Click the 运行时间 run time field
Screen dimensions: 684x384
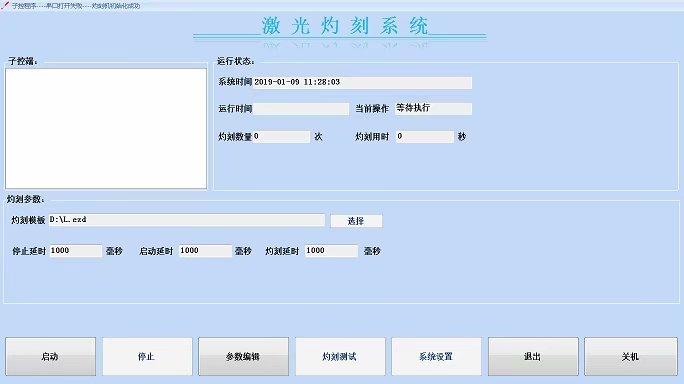click(301, 109)
